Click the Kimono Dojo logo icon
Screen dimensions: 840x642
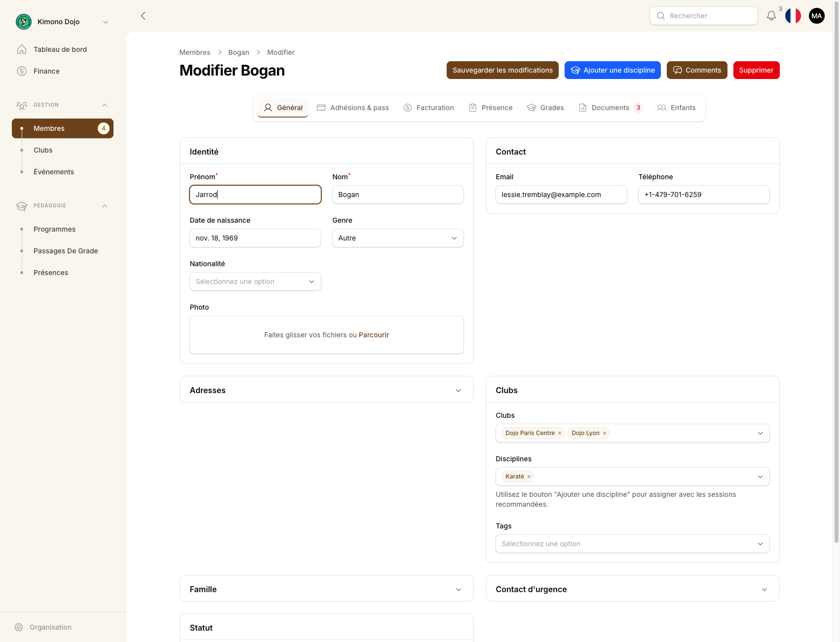click(24, 22)
